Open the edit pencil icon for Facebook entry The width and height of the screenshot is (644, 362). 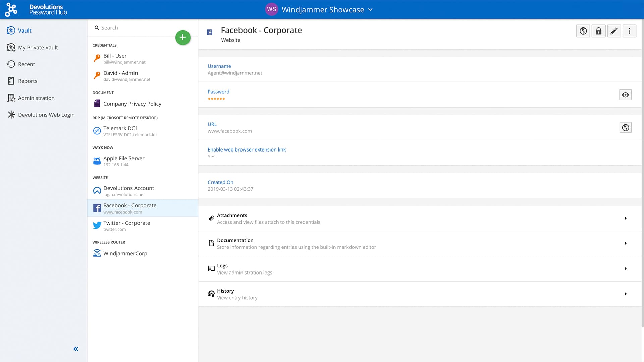coord(614,31)
